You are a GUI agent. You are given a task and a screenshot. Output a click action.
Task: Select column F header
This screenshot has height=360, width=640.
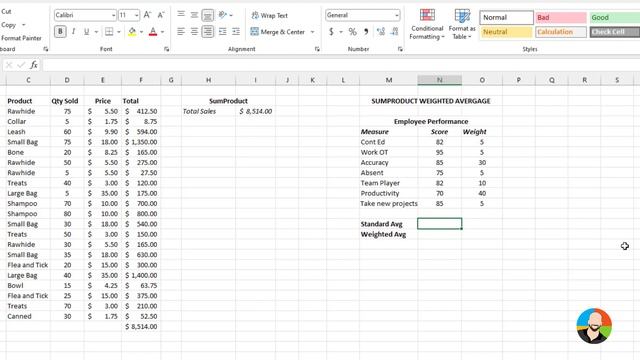141,80
